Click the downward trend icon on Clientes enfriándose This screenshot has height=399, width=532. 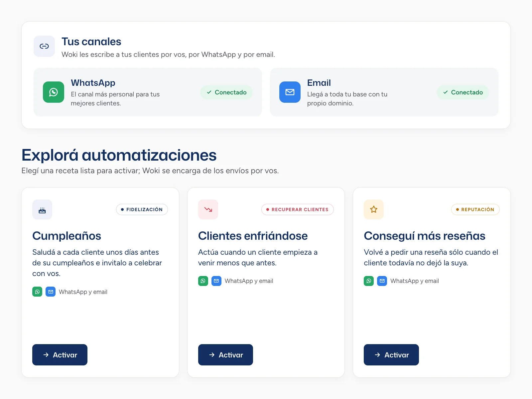pyautogui.click(x=208, y=209)
